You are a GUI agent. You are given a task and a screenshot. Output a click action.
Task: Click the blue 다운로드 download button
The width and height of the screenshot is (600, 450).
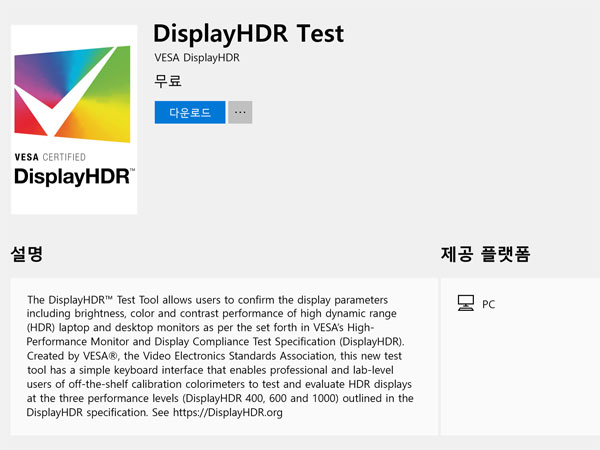pyautogui.click(x=190, y=112)
